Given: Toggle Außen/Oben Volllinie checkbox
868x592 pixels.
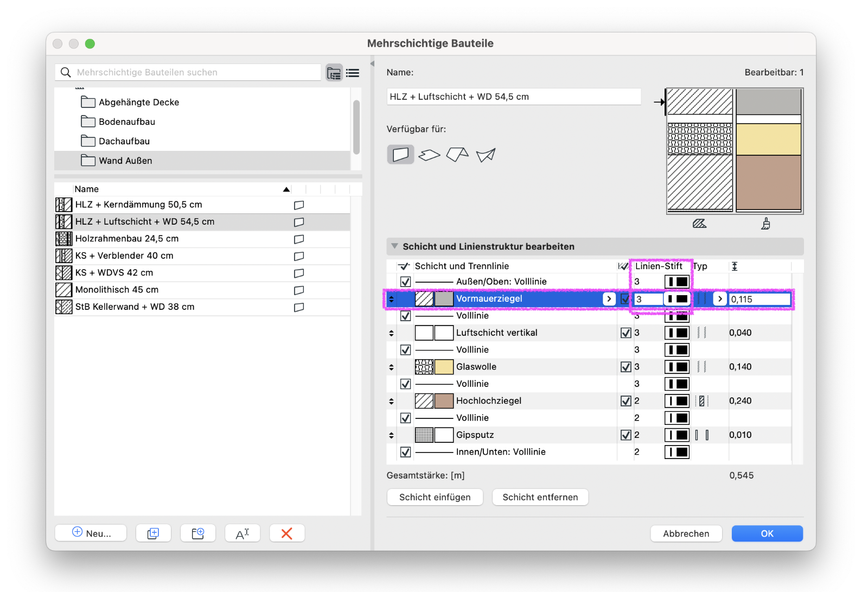Looking at the screenshot, I should click(405, 282).
